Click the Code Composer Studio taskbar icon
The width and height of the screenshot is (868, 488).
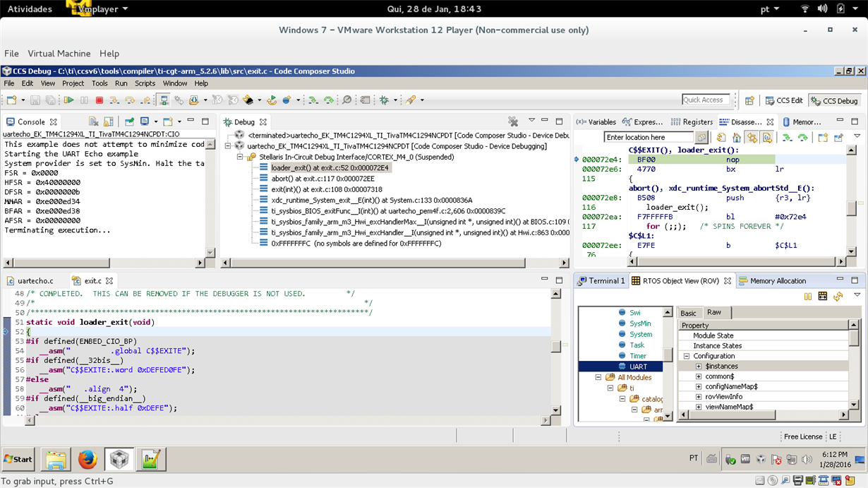coord(119,459)
